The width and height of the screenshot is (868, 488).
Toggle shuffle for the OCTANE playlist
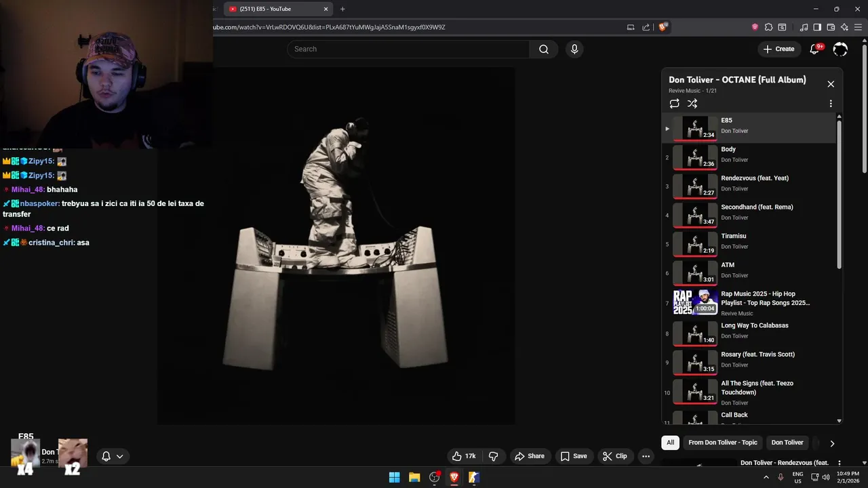point(692,104)
